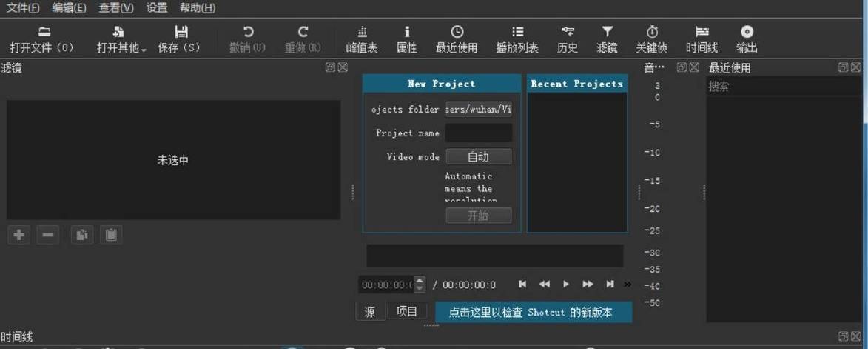Click the 未选中 label in filters panel
This screenshot has height=349, width=868.
[x=173, y=160]
